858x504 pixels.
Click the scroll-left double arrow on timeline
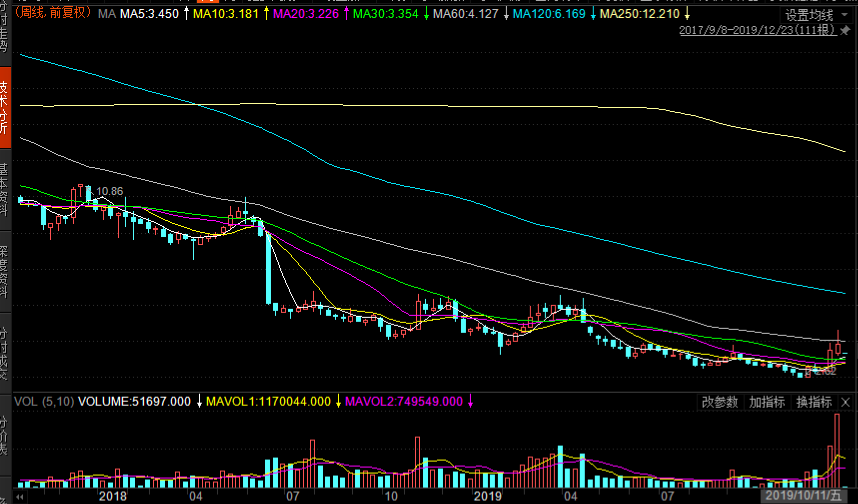click(x=20, y=497)
